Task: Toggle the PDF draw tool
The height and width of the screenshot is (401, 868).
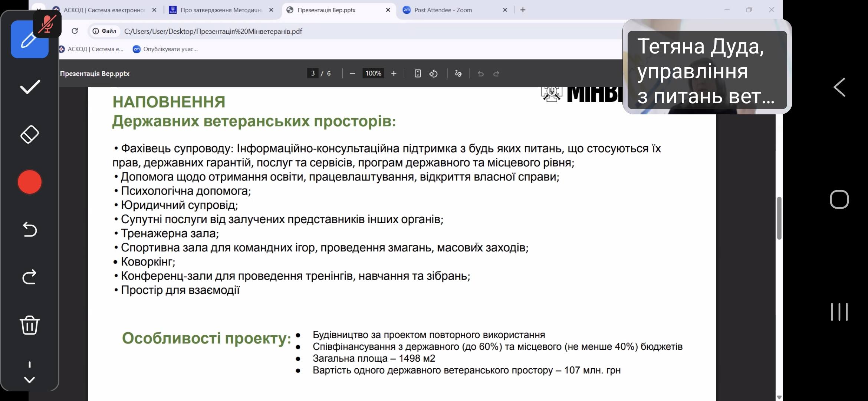Action: pos(458,74)
